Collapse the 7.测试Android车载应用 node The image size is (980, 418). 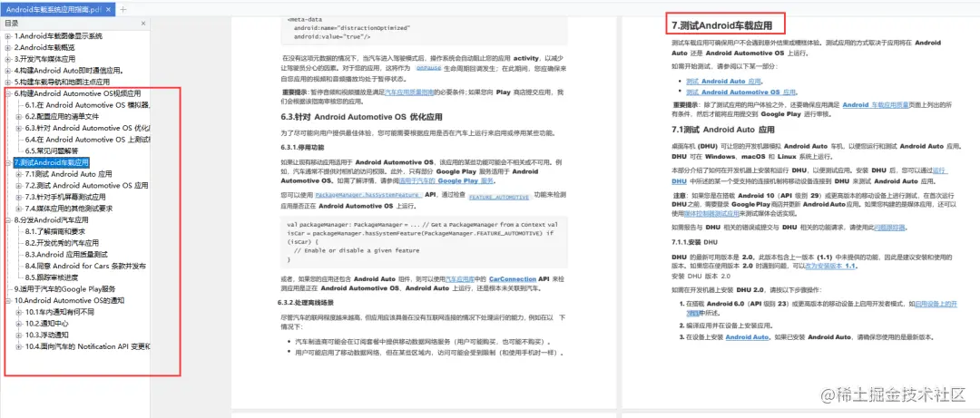click(8, 162)
